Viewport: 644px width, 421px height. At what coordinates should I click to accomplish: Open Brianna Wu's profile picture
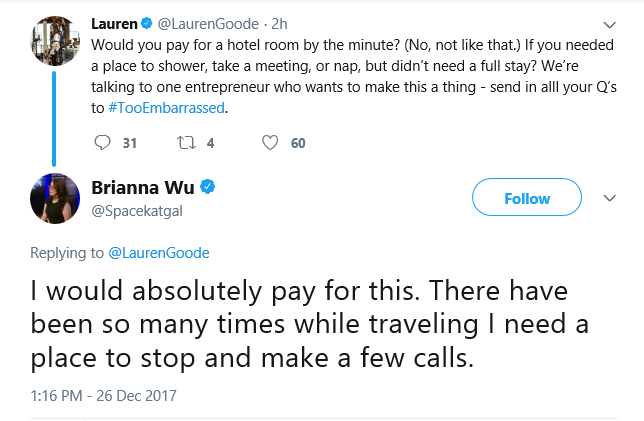click(55, 198)
